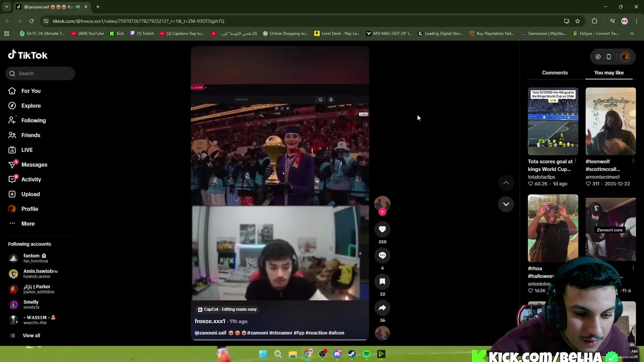Go to previous video with up arrow
644x362 pixels.
click(x=506, y=183)
